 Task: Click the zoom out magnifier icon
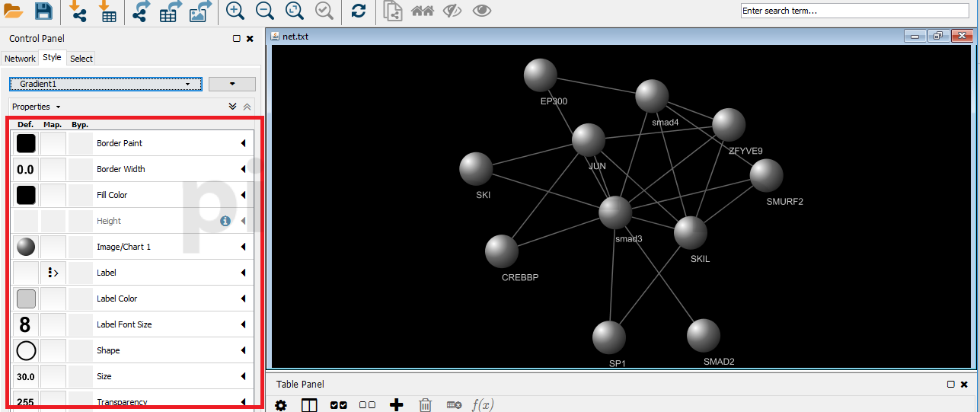coord(264,11)
